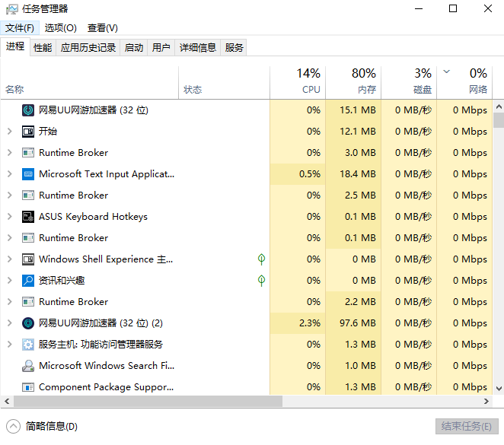The height and width of the screenshot is (445, 504).
Task: Expand the Windows Shell Experience process
Action: click(10, 259)
